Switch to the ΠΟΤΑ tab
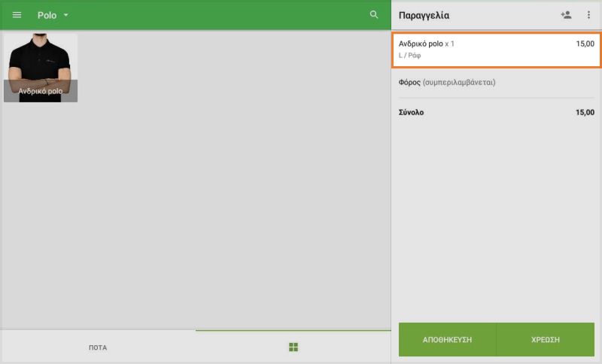The height and width of the screenshot is (364, 602). coord(98,347)
